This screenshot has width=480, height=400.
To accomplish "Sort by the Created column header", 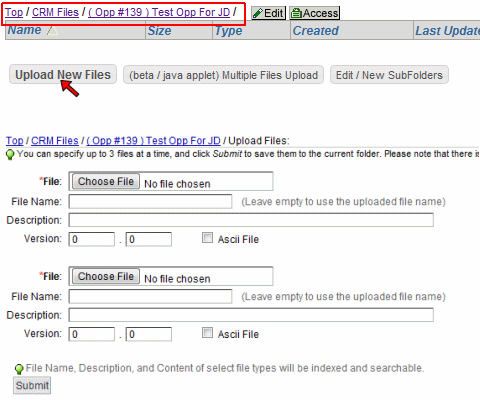I will (x=315, y=31).
